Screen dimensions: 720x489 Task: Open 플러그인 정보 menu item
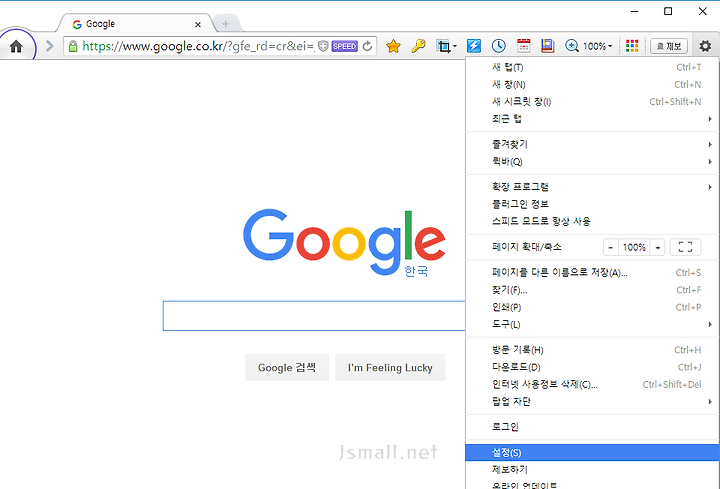pyautogui.click(x=592, y=204)
